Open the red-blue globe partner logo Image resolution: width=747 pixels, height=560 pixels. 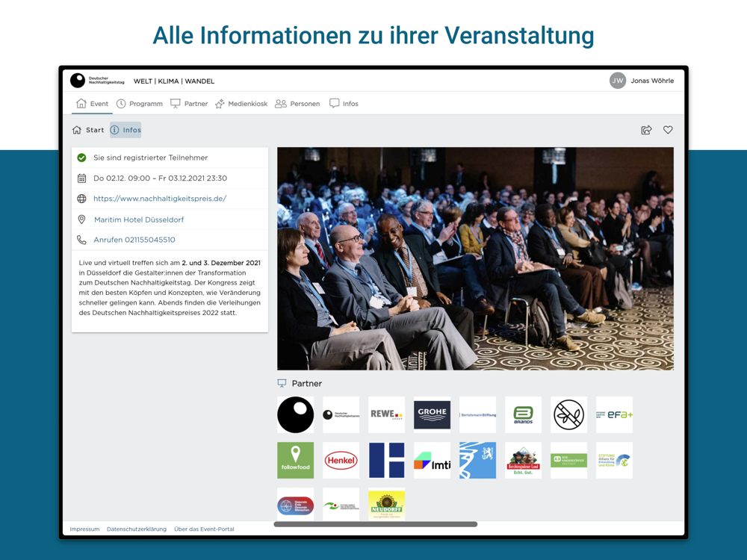point(295,505)
